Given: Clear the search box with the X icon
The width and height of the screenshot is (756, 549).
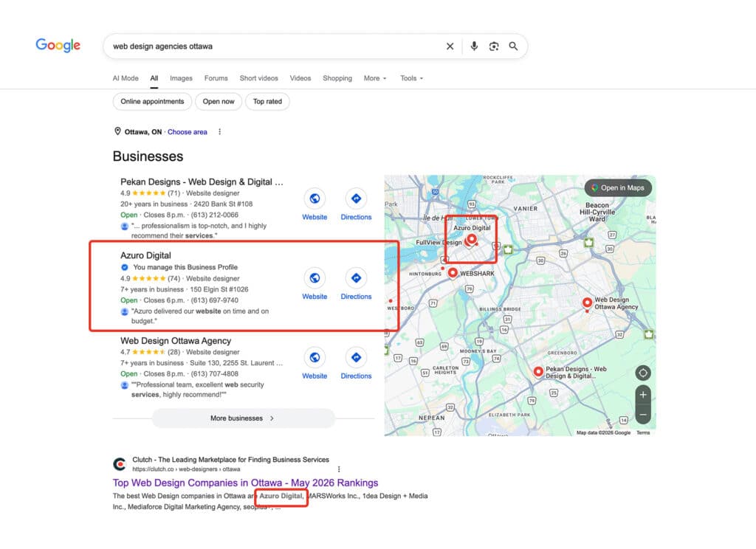Looking at the screenshot, I should pyautogui.click(x=450, y=46).
